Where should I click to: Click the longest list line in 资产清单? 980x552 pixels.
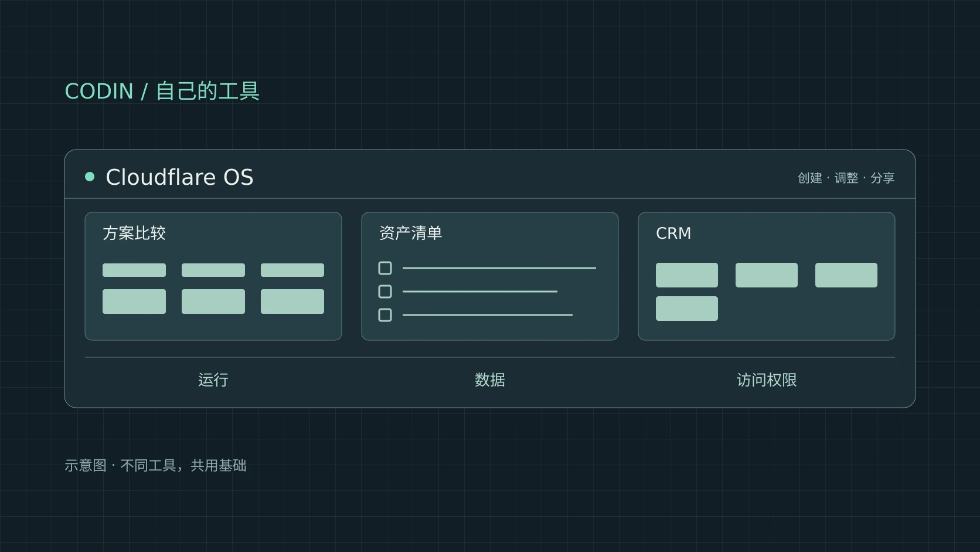(x=499, y=268)
